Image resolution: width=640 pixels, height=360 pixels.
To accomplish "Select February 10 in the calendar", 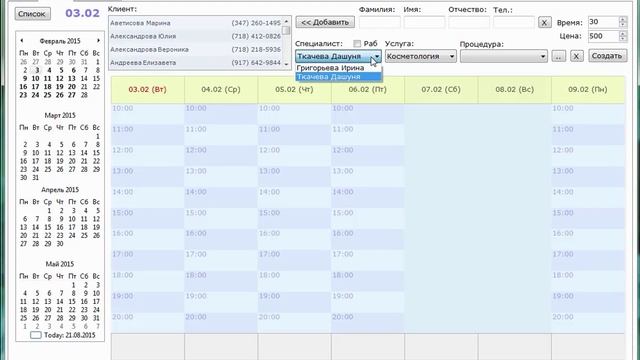I will (36, 78).
